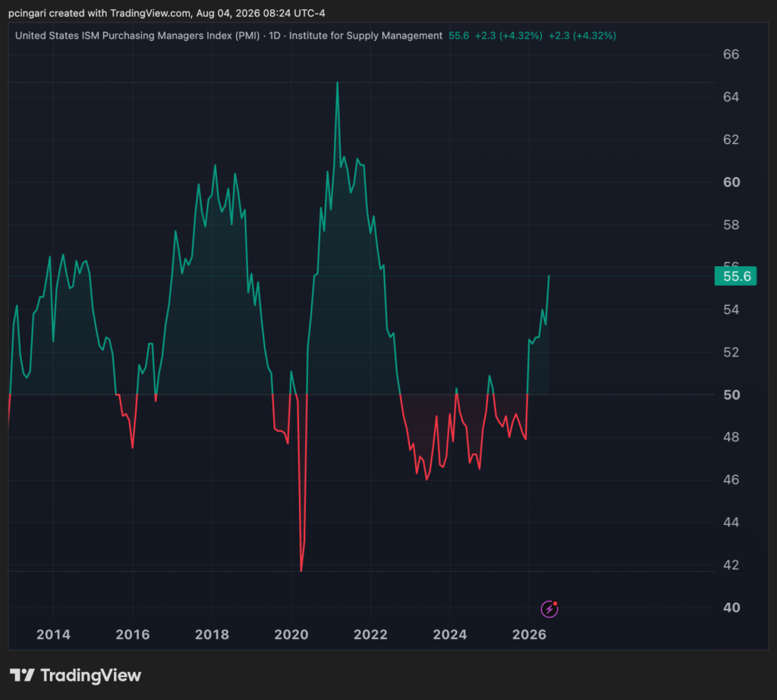
Task: Click the '2024' label on time axis
Action: pyautogui.click(x=450, y=635)
